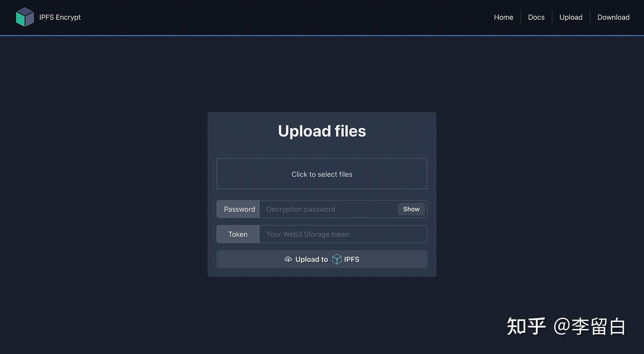Show the password text

click(x=411, y=209)
